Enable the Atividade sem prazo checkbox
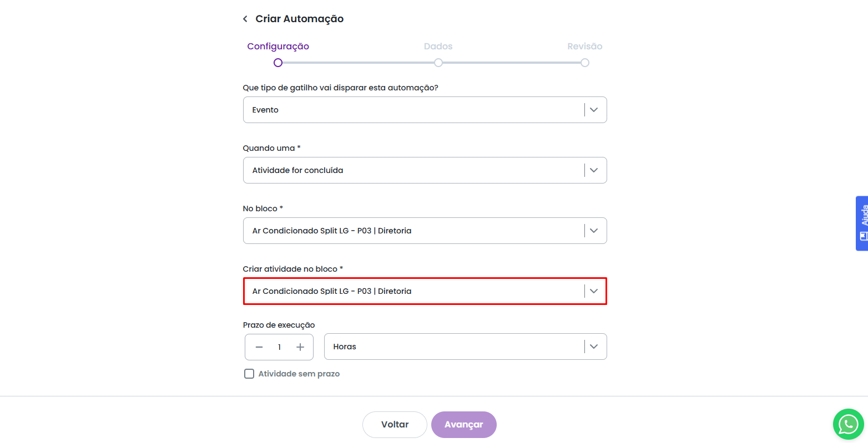This screenshot has width=868, height=443. click(x=250, y=374)
